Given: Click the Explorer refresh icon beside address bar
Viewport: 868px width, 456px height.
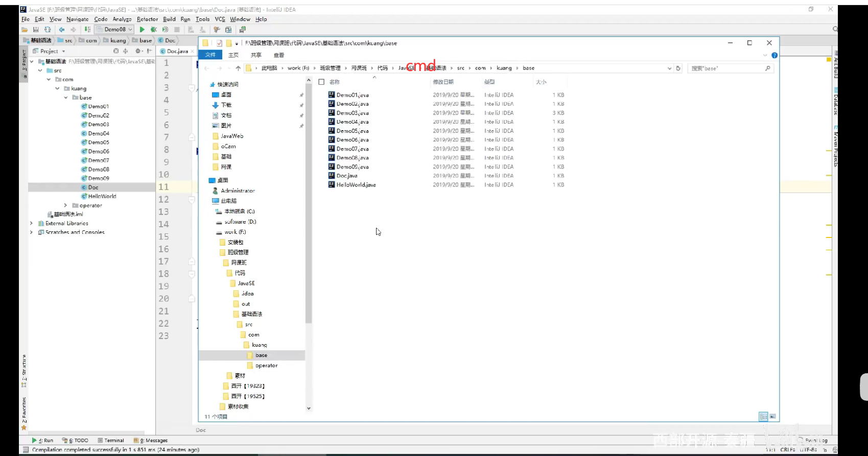Looking at the screenshot, I should pos(678,68).
